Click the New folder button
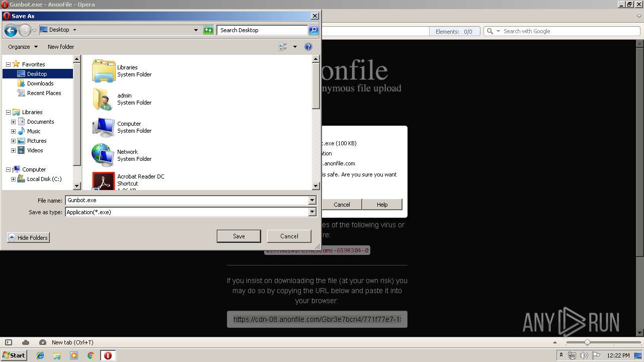 tap(61, 47)
